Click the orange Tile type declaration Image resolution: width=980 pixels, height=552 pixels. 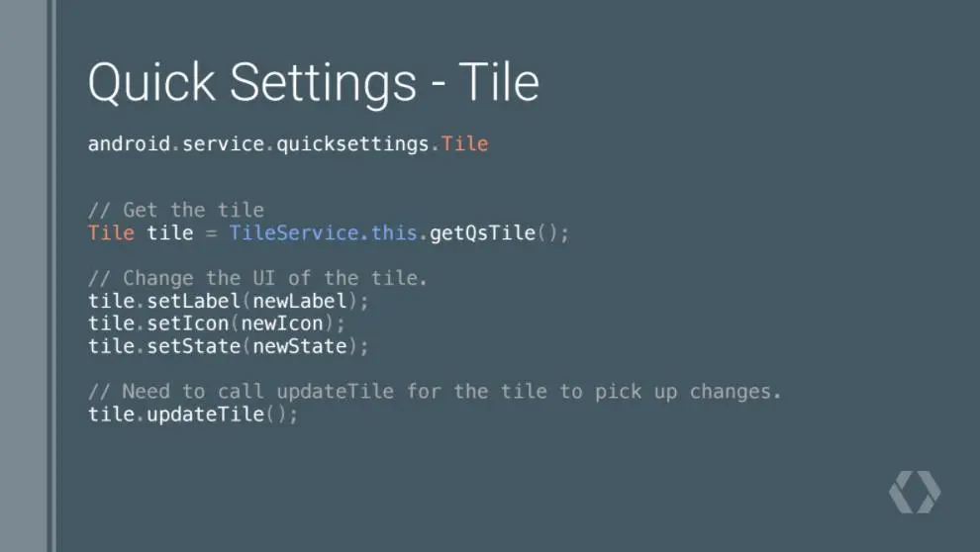tap(111, 232)
